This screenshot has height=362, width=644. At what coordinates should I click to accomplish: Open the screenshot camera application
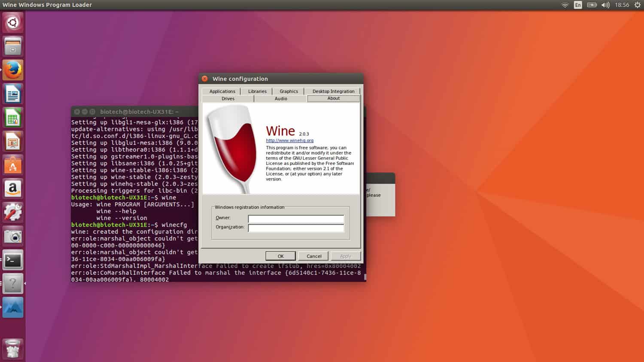(x=13, y=237)
